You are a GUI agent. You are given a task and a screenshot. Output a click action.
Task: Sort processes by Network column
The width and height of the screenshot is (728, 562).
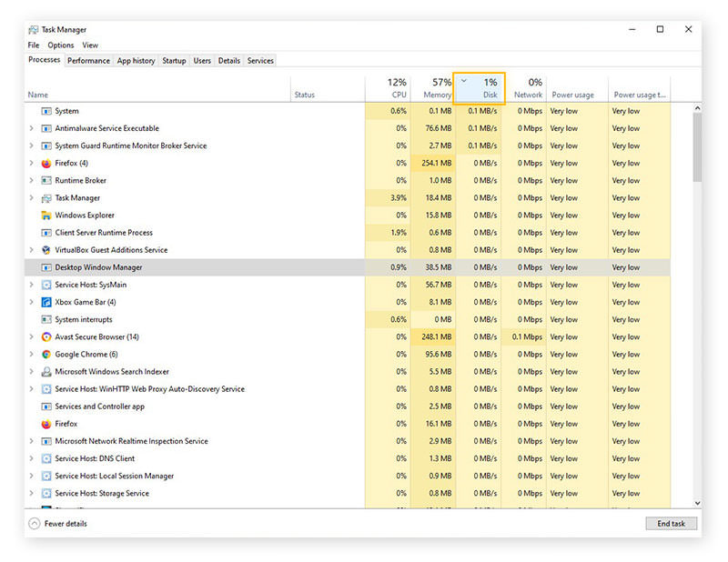point(524,88)
